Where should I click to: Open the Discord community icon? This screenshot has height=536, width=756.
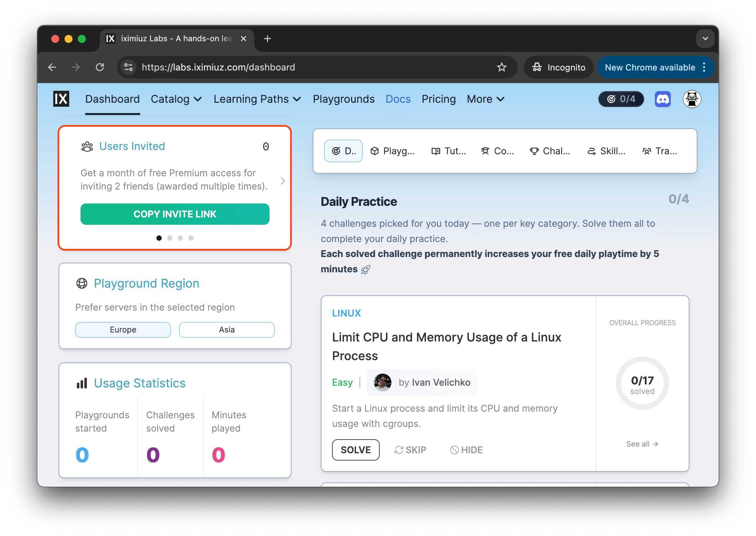(x=662, y=99)
